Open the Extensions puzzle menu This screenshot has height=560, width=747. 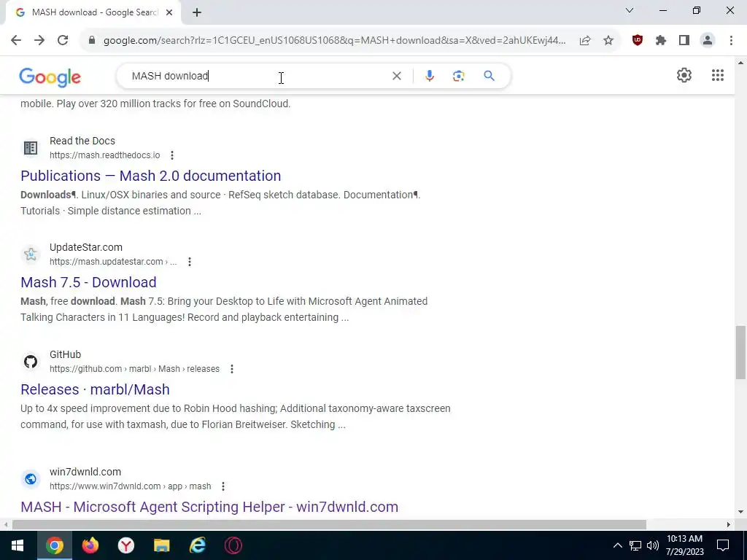pyautogui.click(x=661, y=41)
